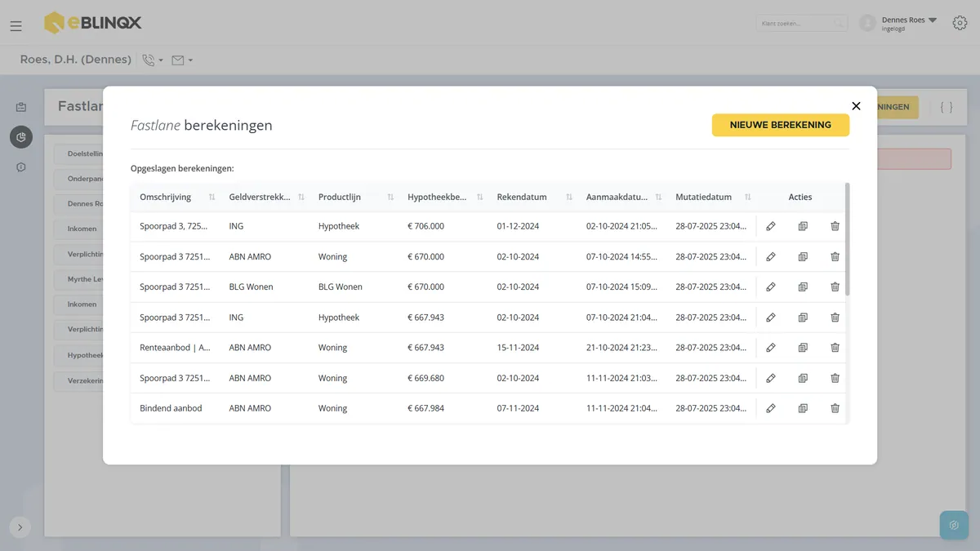
Task: Duplicate the BLG Wonen calculation row
Action: click(x=803, y=287)
